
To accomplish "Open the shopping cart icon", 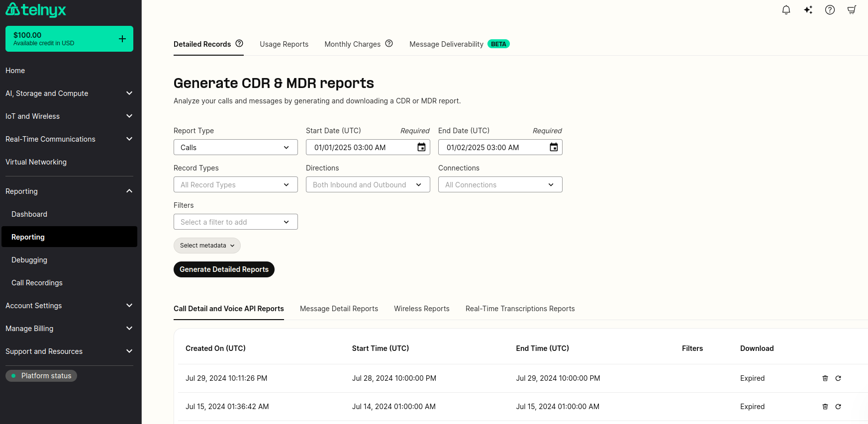I will coord(852,10).
